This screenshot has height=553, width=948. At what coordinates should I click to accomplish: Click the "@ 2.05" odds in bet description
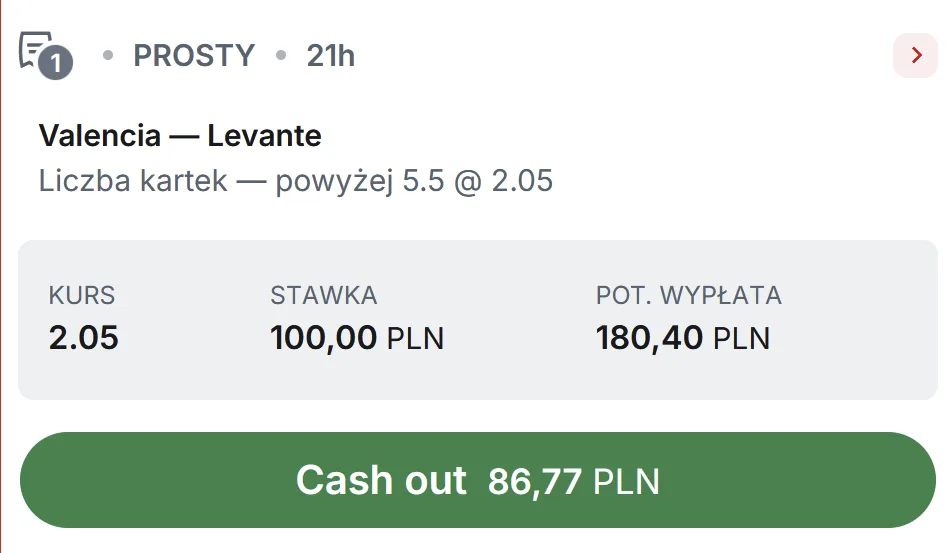503,182
